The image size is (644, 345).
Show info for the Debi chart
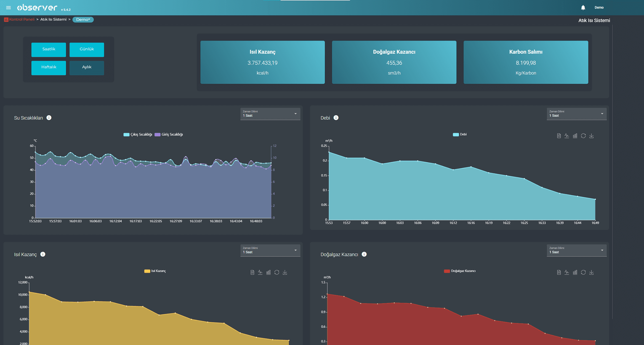point(336,118)
